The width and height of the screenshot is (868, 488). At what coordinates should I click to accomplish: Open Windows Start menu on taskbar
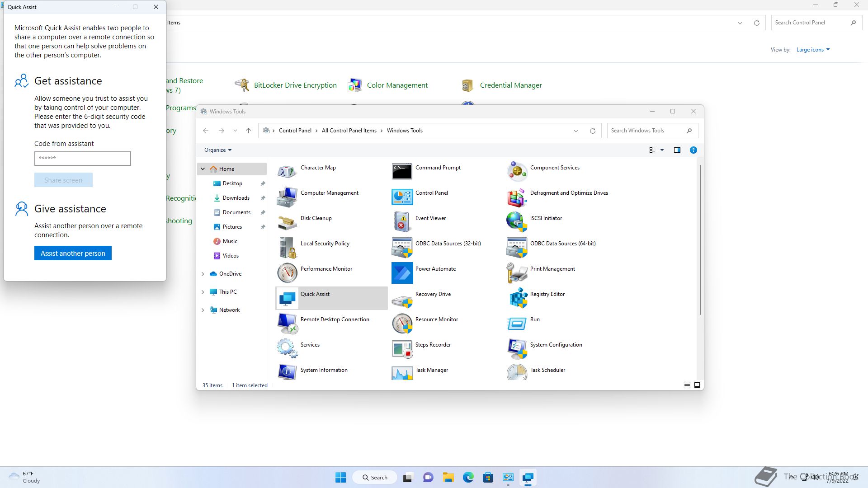(x=340, y=477)
